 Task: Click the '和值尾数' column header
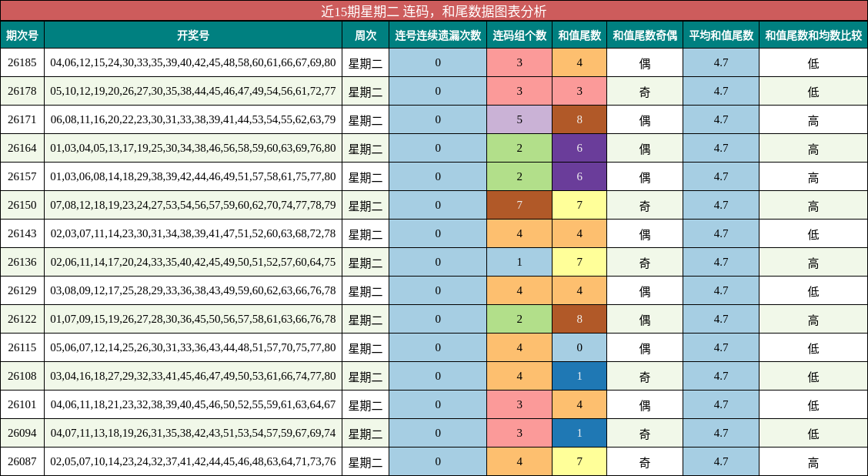click(x=579, y=35)
